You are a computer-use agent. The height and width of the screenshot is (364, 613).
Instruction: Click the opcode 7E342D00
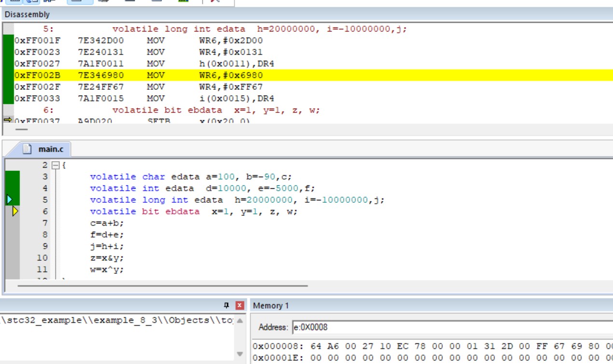tap(101, 41)
